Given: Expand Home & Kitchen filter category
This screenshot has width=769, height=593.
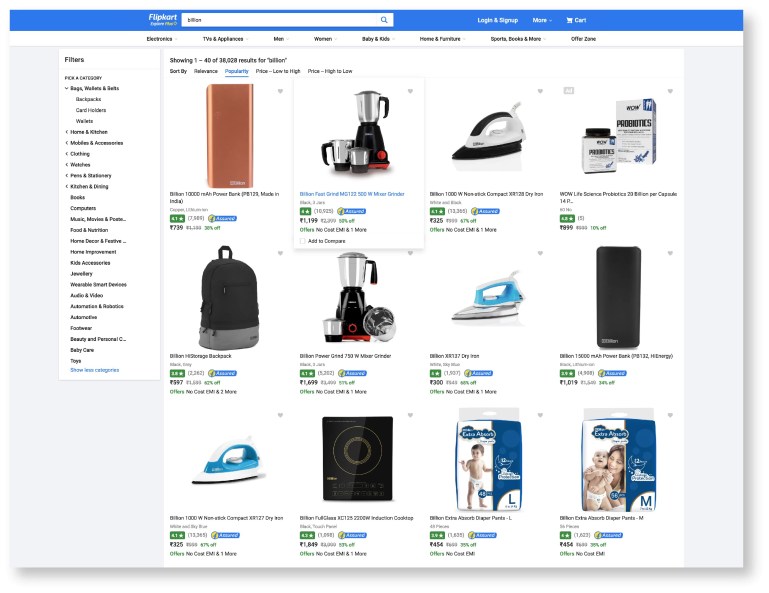Looking at the screenshot, I should point(67,132).
